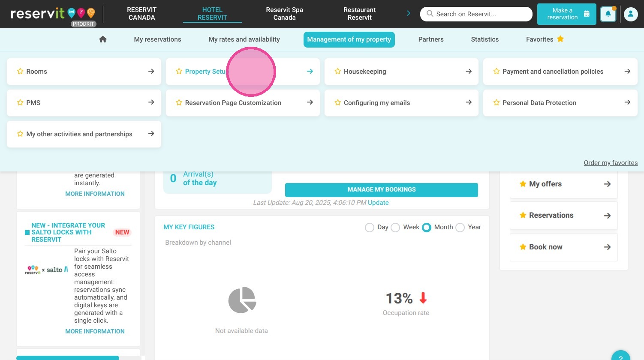Star the PMS item
The image size is (644, 360).
tap(20, 103)
